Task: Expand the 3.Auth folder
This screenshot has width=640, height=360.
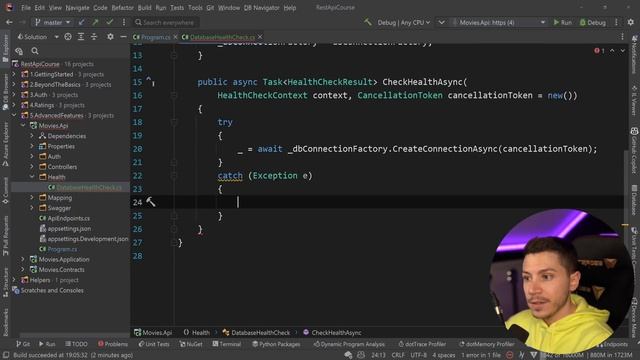Action: [14, 95]
